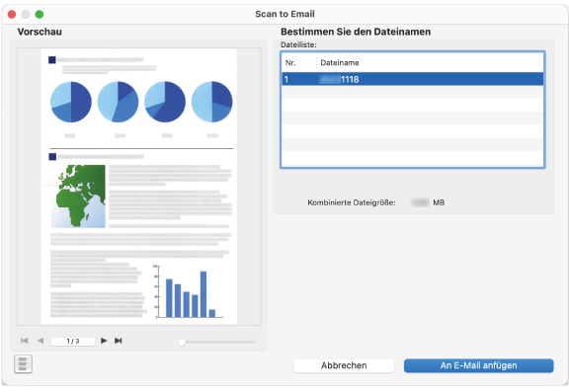Image resolution: width=569 pixels, height=392 pixels.
Task: Open the page list view icon
Action: pyautogui.click(x=24, y=363)
